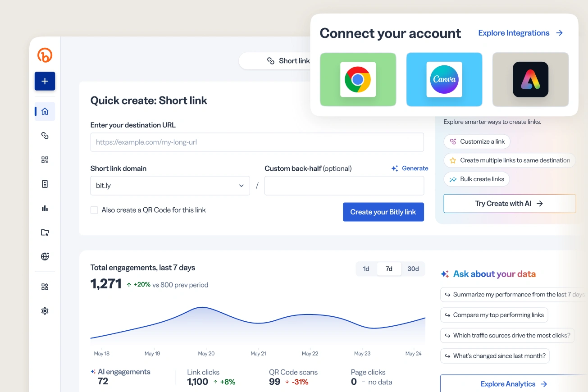Click the blue plus create button
The image size is (588, 392).
(x=45, y=81)
